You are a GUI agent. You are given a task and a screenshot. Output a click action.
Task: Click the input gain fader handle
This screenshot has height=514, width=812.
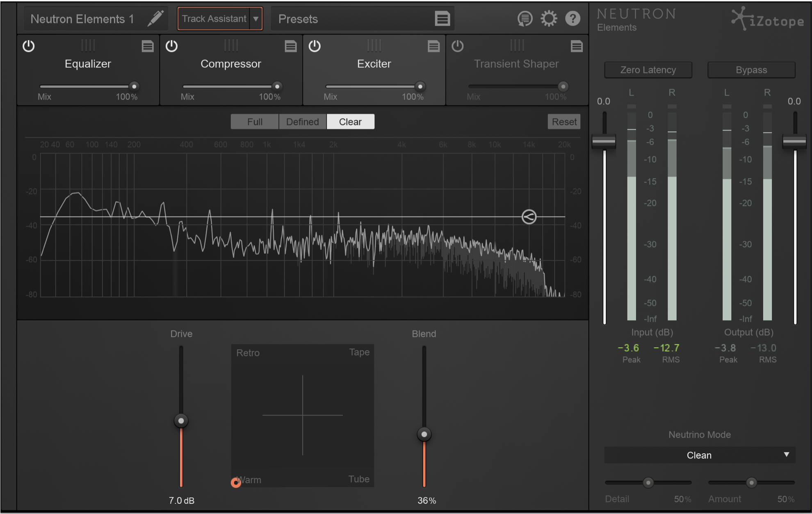[604, 141]
